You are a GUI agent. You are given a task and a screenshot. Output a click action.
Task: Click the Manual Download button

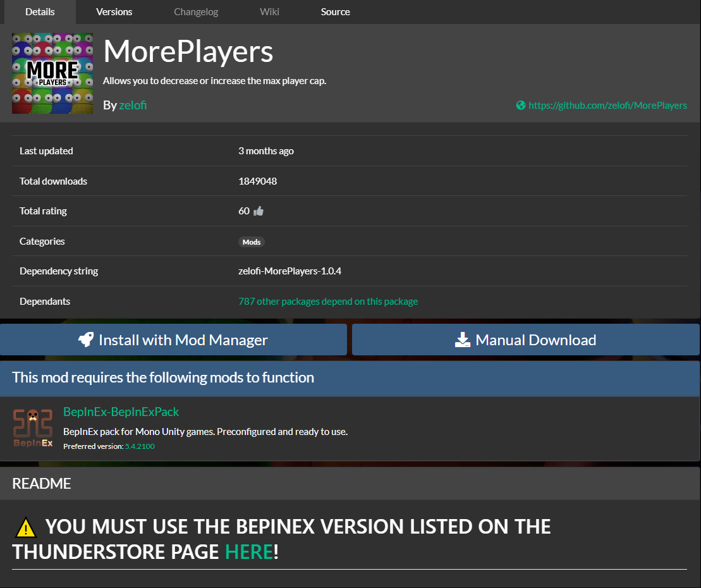(526, 340)
